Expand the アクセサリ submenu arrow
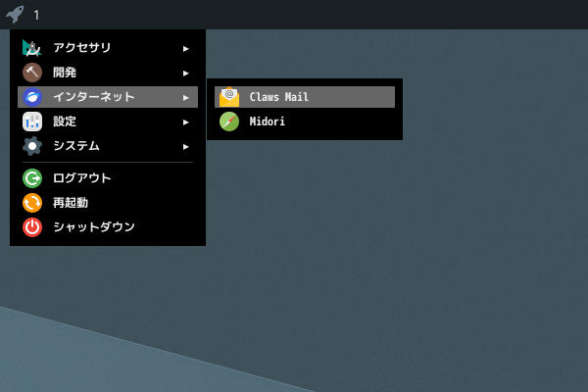The image size is (588, 392). (x=185, y=49)
